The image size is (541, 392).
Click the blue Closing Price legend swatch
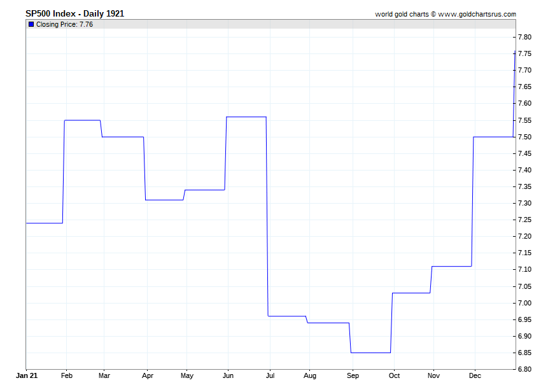point(31,24)
